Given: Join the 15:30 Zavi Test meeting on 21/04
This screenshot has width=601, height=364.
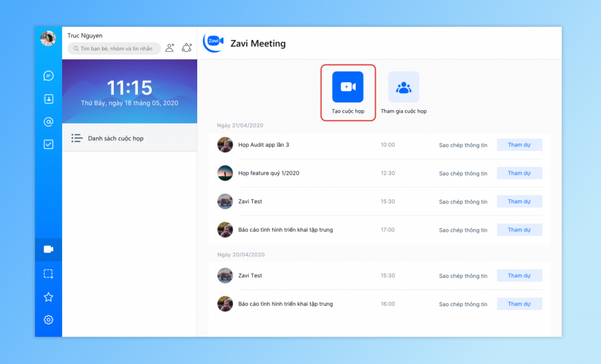Looking at the screenshot, I should [x=519, y=202].
